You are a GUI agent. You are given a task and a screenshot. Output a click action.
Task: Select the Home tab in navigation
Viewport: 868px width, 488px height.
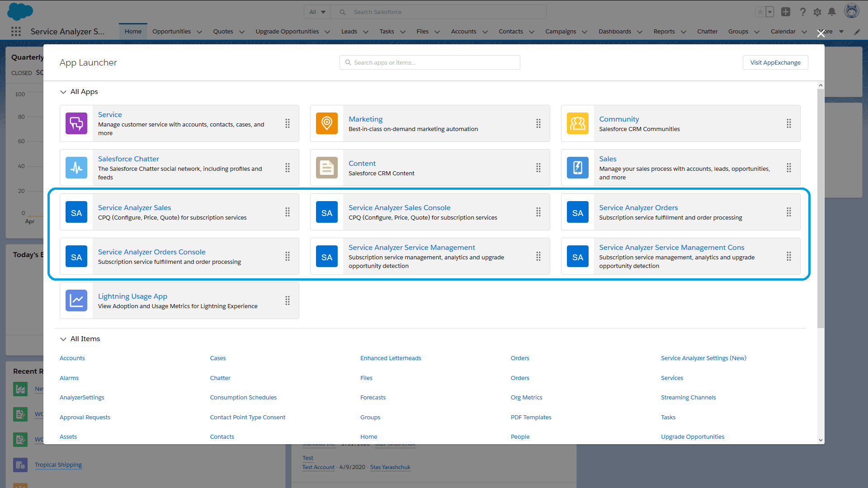coord(132,31)
